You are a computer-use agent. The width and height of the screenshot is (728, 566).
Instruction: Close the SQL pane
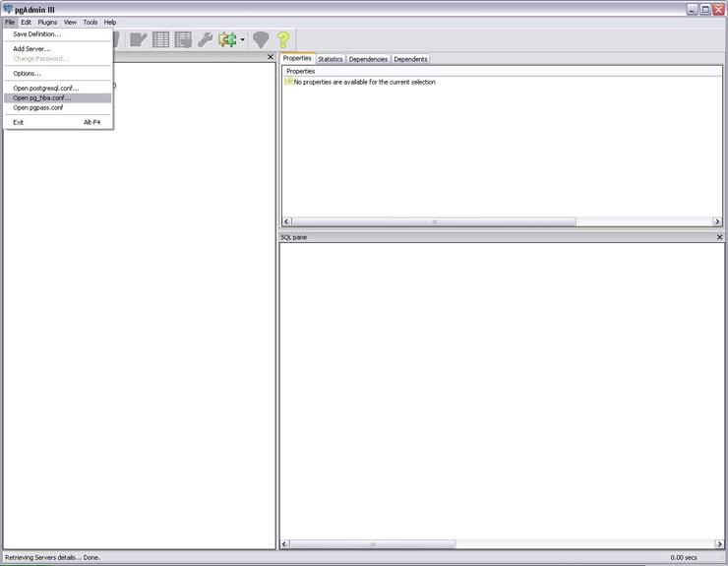point(719,237)
